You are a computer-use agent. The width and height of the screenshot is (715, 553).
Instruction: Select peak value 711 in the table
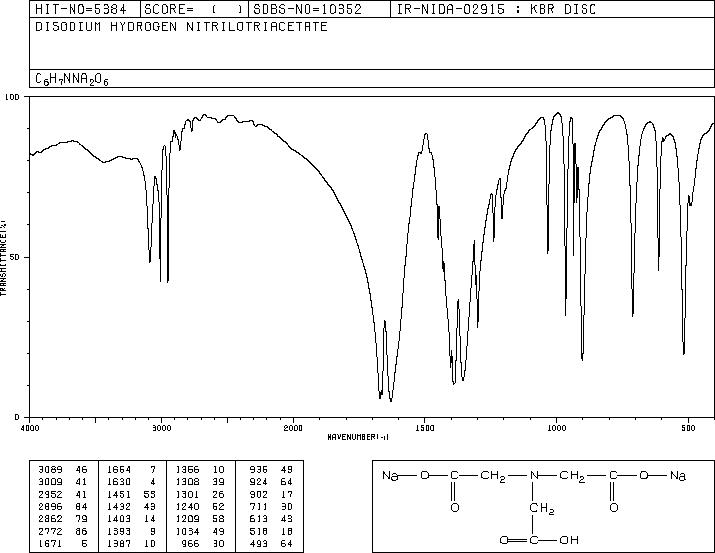tap(259, 506)
